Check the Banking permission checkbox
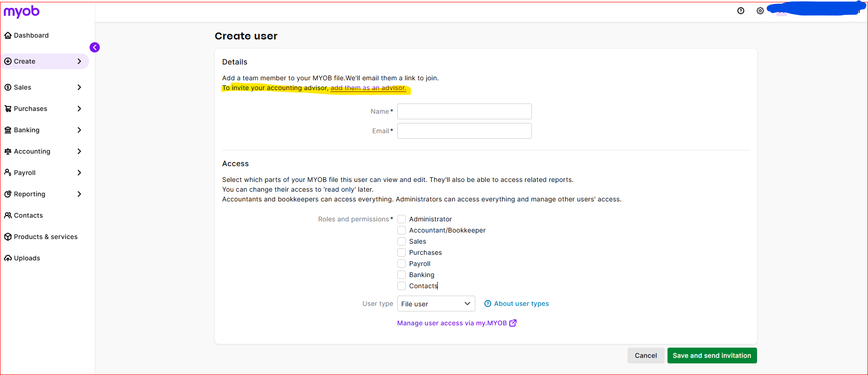The width and height of the screenshot is (868, 375). 402,275
